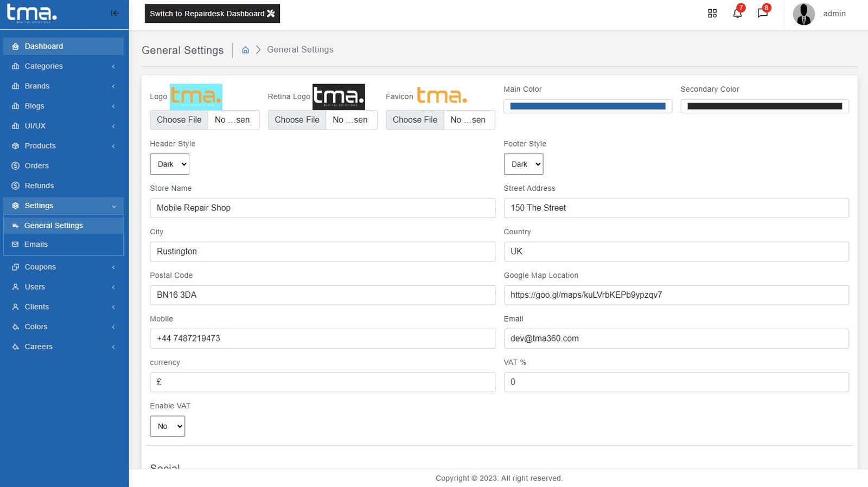The image size is (868, 487).
Task: Open the messages chat icon
Action: point(762,14)
